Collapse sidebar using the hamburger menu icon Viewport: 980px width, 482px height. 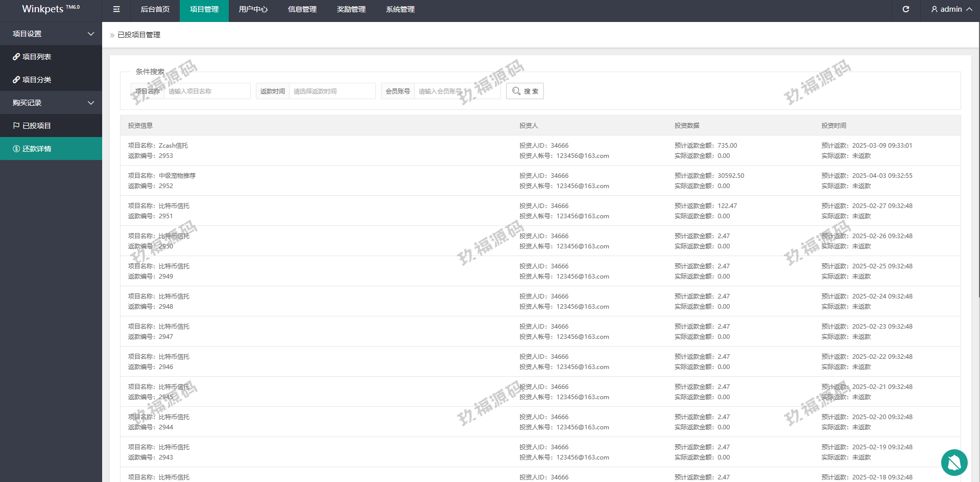click(x=116, y=9)
